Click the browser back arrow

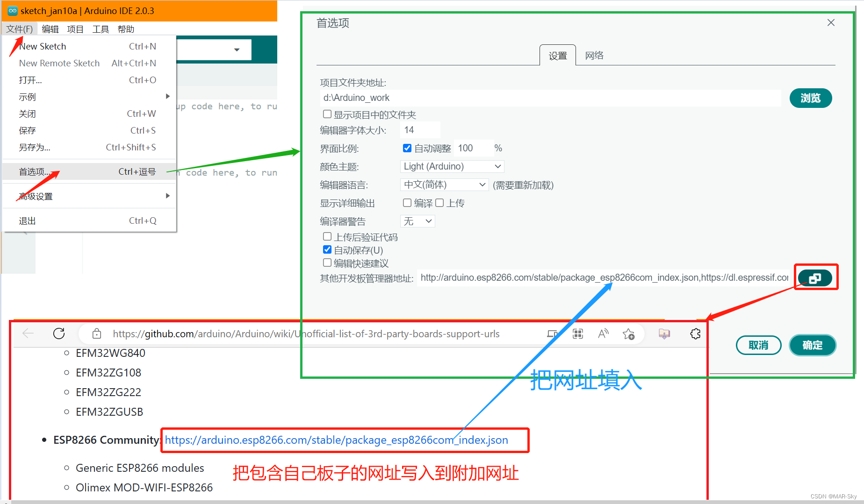click(x=28, y=334)
